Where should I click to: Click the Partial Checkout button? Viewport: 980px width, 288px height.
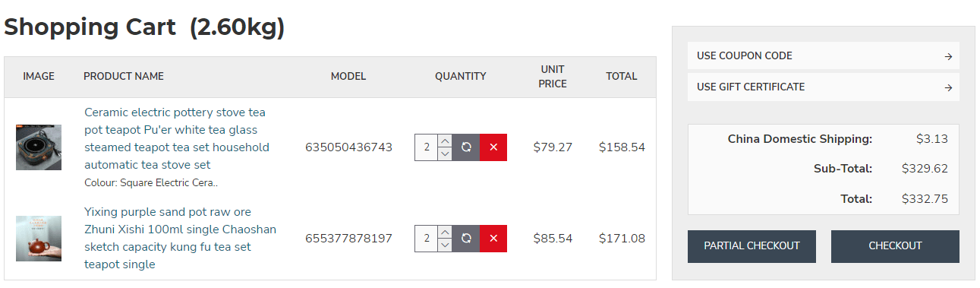tap(752, 246)
